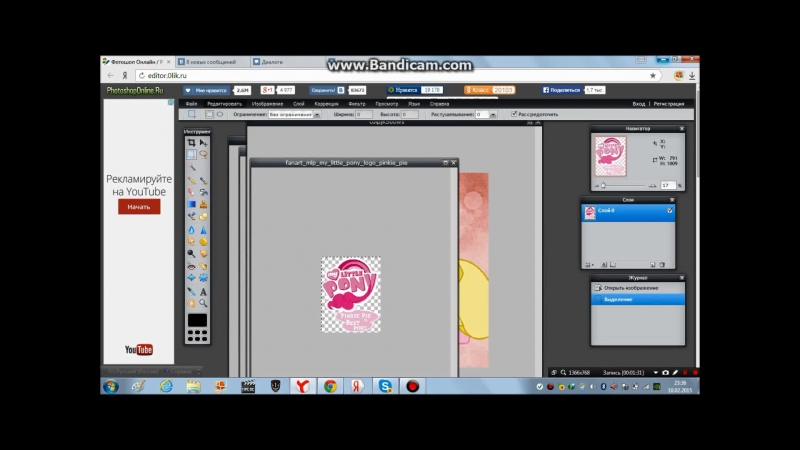Select the Lasso tool

point(203,154)
